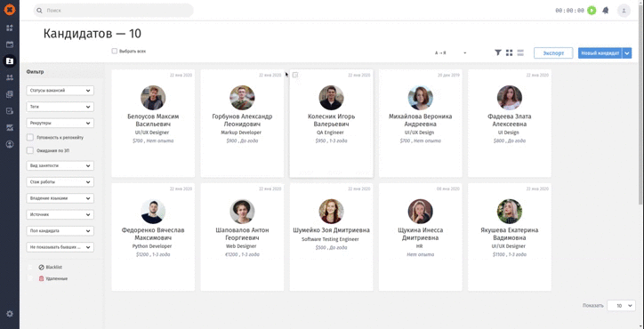
Task: Open the calendar icon in the sidebar
Action: coord(10,44)
